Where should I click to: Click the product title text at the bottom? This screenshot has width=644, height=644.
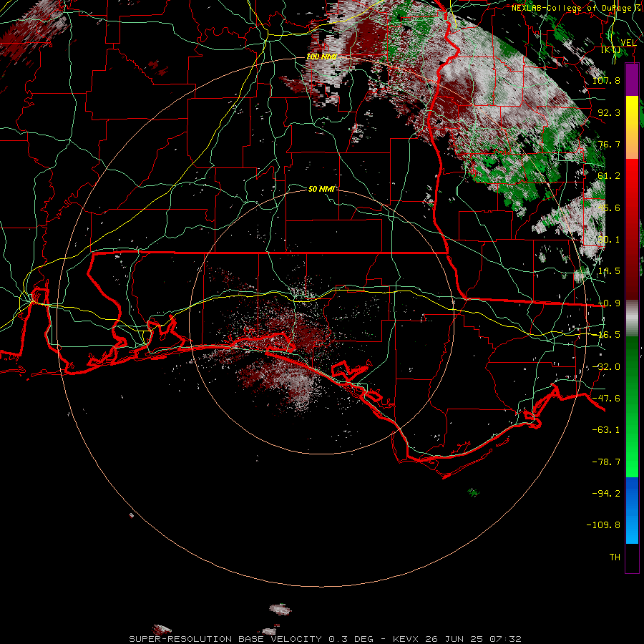coord(325,639)
